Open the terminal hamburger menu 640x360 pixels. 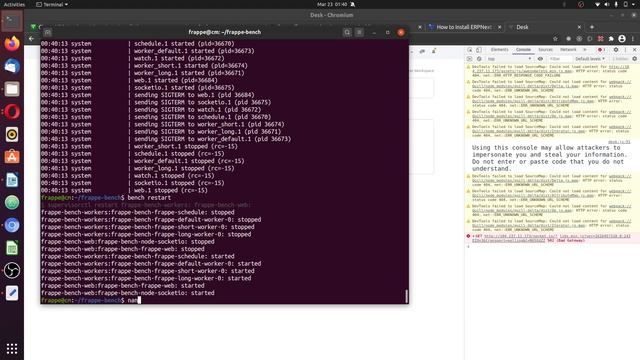(x=359, y=32)
